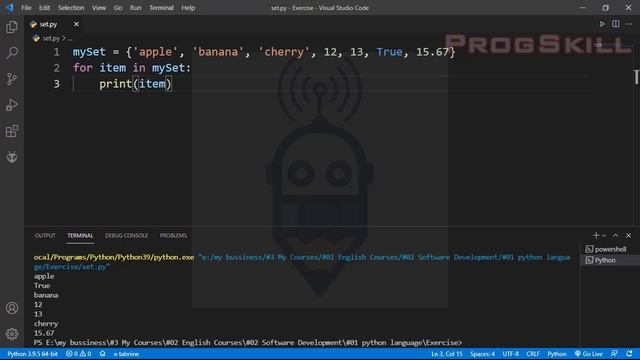Select the set.py editor tab
640x360 pixels.
click(x=54, y=24)
